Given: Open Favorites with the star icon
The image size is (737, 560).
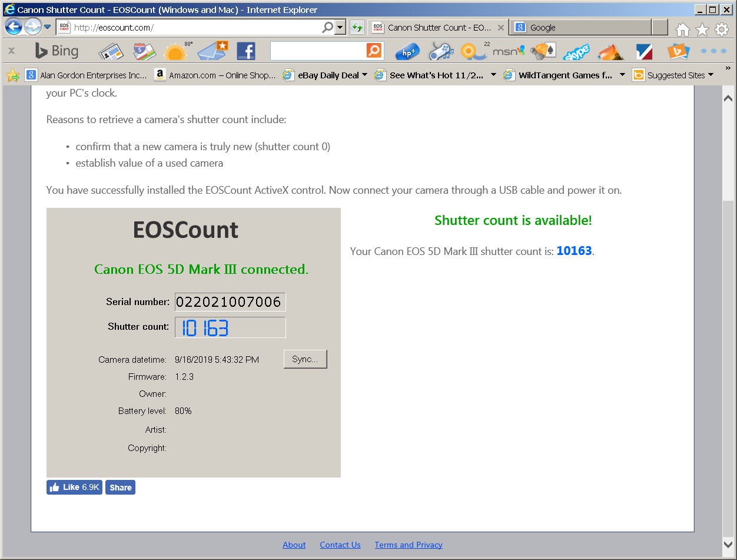Looking at the screenshot, I should tap(702, 29).
